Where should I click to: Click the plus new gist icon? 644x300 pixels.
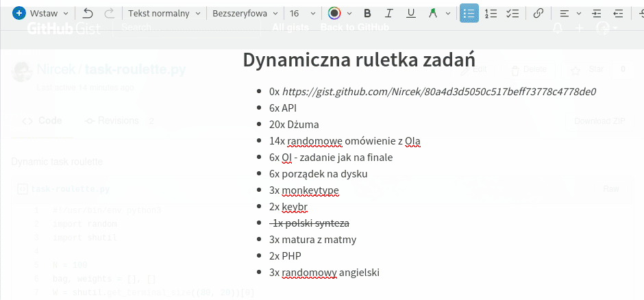(x=579, y=28)
